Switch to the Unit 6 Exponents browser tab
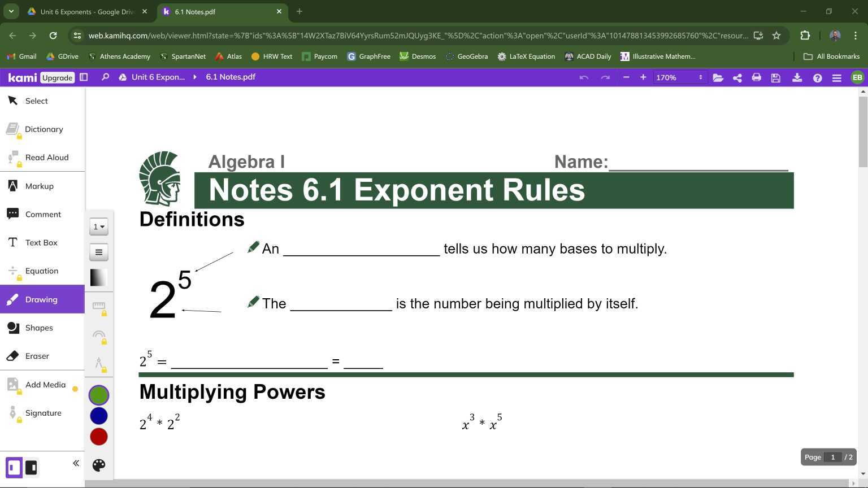The height and width of the screenshot is (488, 868). 85,11
